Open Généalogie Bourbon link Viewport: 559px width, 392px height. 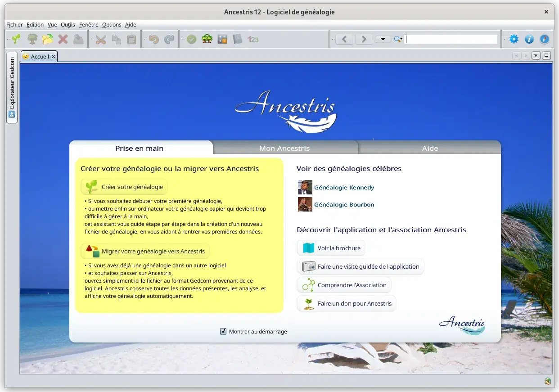pos(344,204)
